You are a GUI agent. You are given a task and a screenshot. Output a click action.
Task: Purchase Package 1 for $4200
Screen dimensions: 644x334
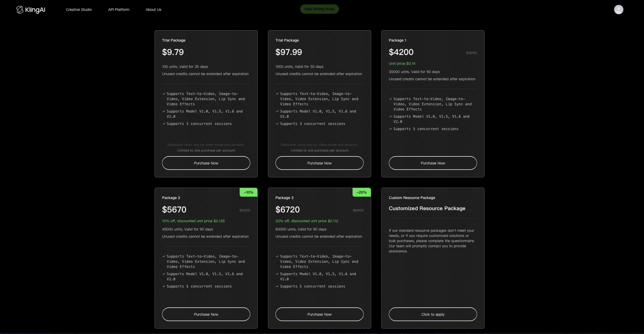(433, 163)
